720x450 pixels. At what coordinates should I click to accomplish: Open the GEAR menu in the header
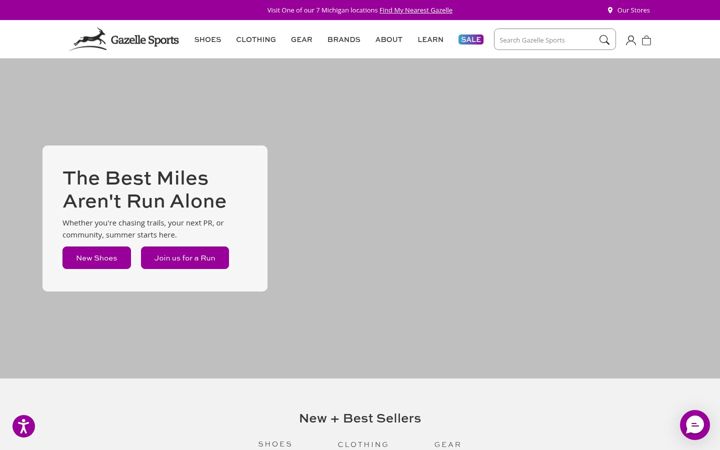(301, 39)
